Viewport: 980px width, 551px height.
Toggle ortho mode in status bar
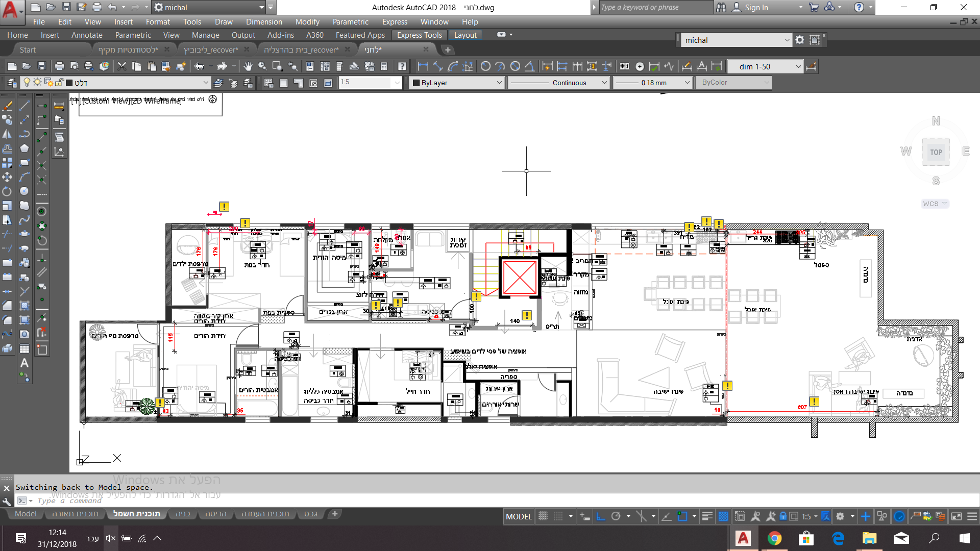[x=601, y=516]
